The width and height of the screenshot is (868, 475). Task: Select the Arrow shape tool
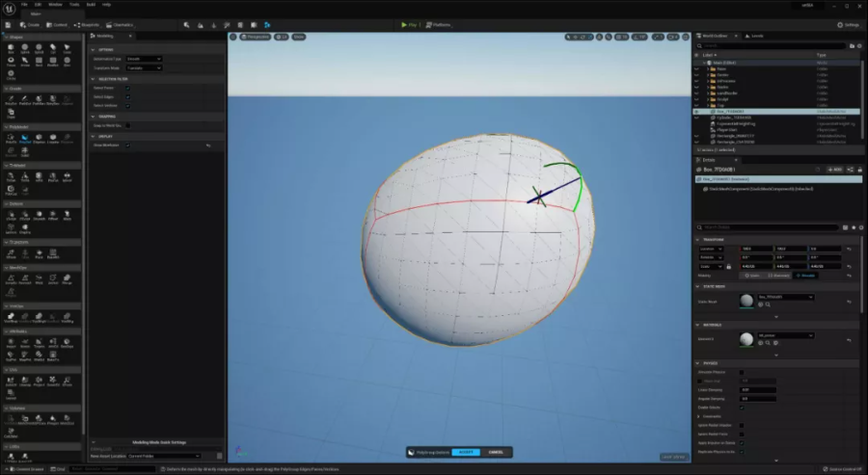pyautogui.click(x=25, y=62)
